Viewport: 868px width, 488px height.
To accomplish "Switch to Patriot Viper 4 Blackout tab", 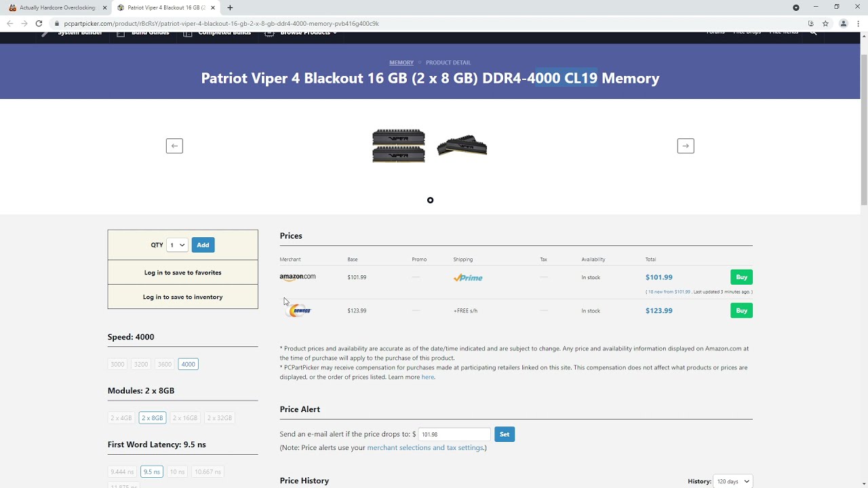I will [x=166, y=7].
